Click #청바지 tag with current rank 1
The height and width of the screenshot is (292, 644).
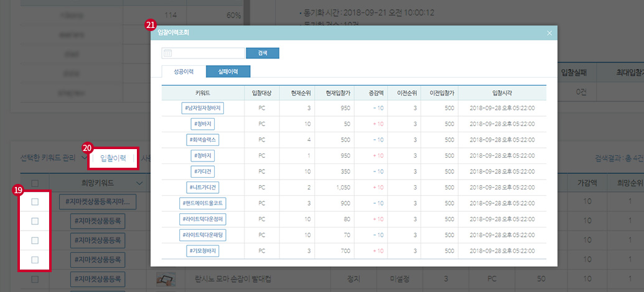[x=203, y=156]
